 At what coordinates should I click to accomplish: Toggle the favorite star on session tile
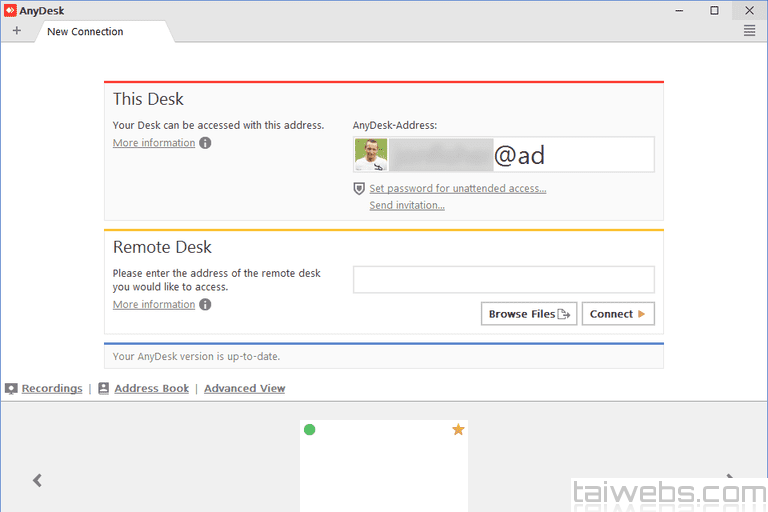458,430
